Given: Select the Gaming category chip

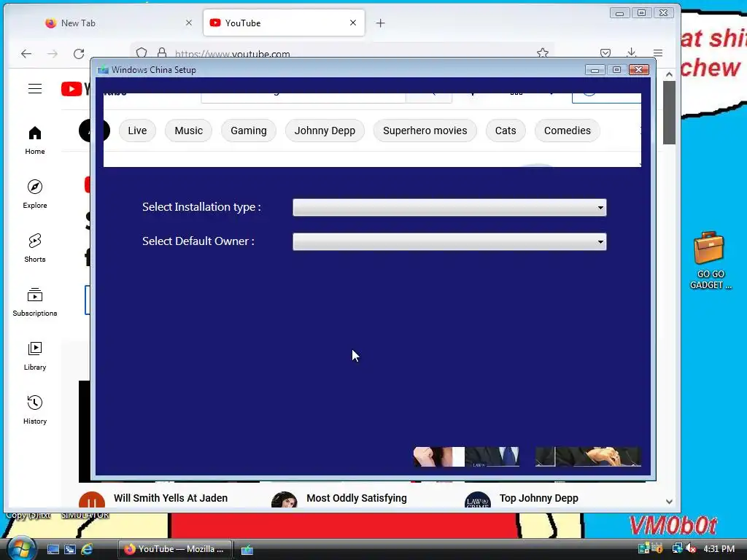Looking at the screenshot, I should click(249, 131).
